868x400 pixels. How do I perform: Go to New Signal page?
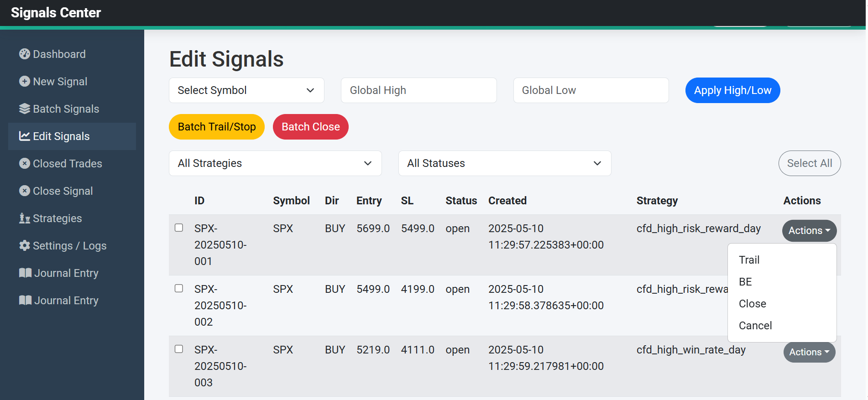72,82
